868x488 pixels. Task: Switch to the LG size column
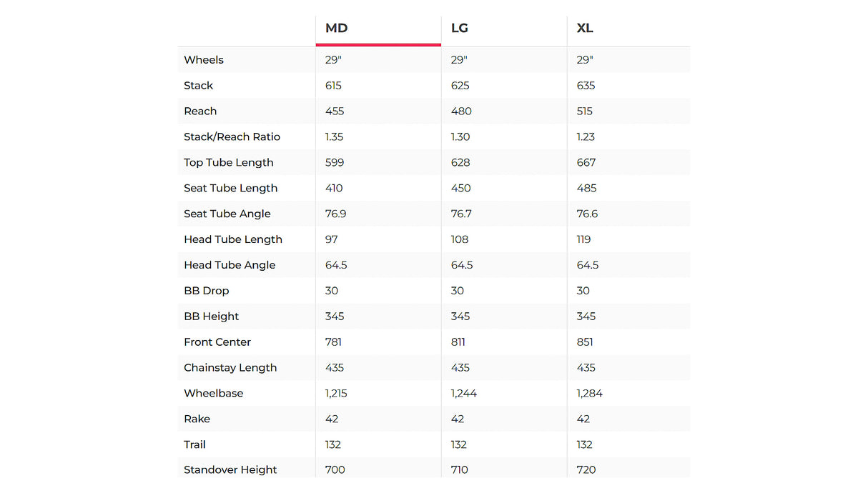[460, 29]
